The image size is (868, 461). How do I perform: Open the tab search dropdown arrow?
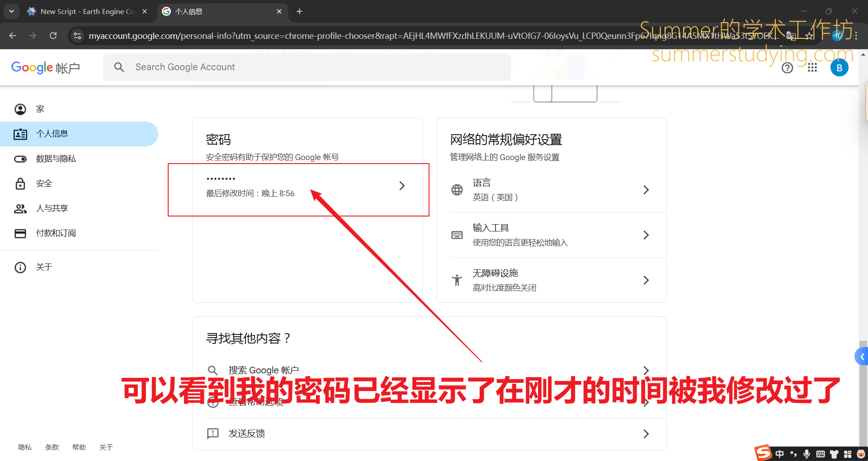point(11,11)
